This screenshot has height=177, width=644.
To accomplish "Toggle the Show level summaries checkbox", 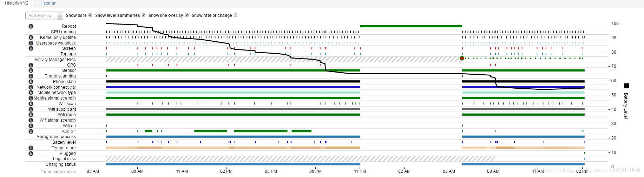I will (144, 15).
